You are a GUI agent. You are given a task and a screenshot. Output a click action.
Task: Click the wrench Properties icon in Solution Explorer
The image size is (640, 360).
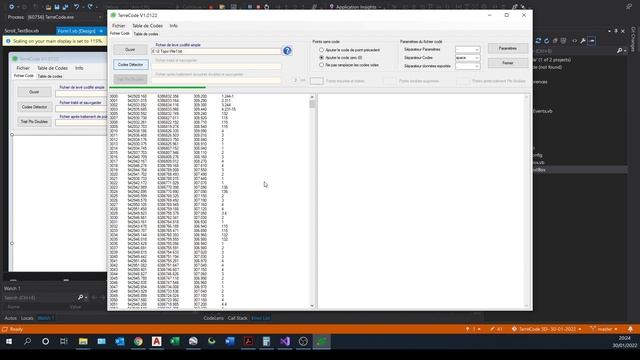583,41
